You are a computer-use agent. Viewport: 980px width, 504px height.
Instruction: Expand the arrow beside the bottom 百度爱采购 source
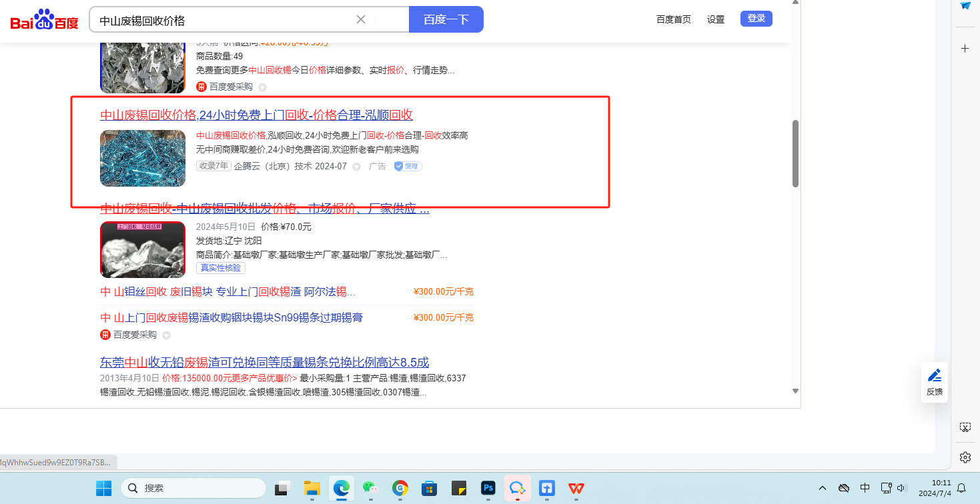click(x=167, y=335)
